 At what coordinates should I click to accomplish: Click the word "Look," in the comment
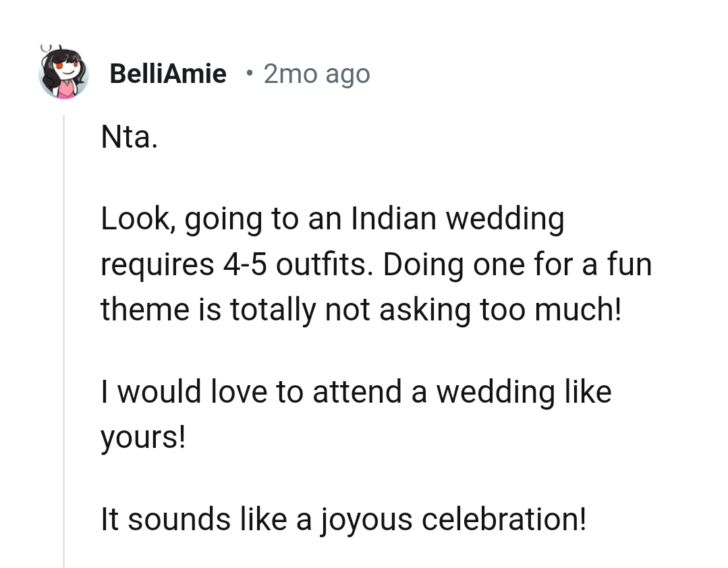coord(138,219)
